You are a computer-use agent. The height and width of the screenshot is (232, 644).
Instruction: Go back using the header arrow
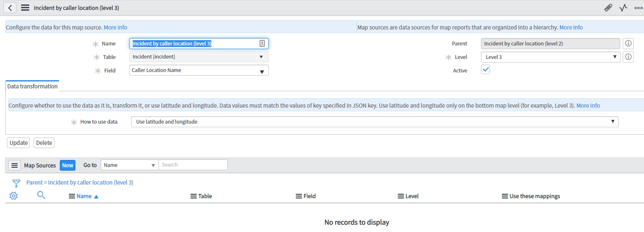10,8
